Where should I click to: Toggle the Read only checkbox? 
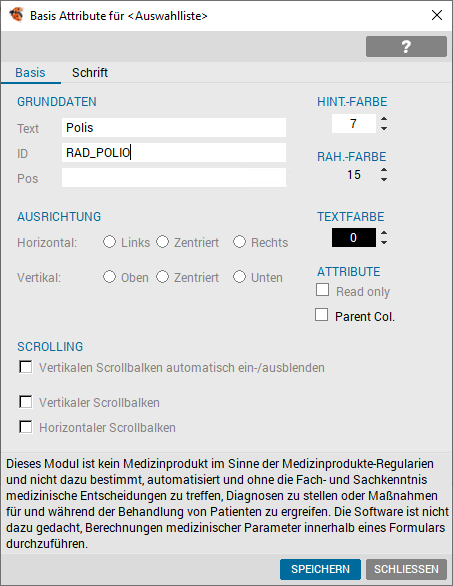pyautogui.click(x=323, y=290)
